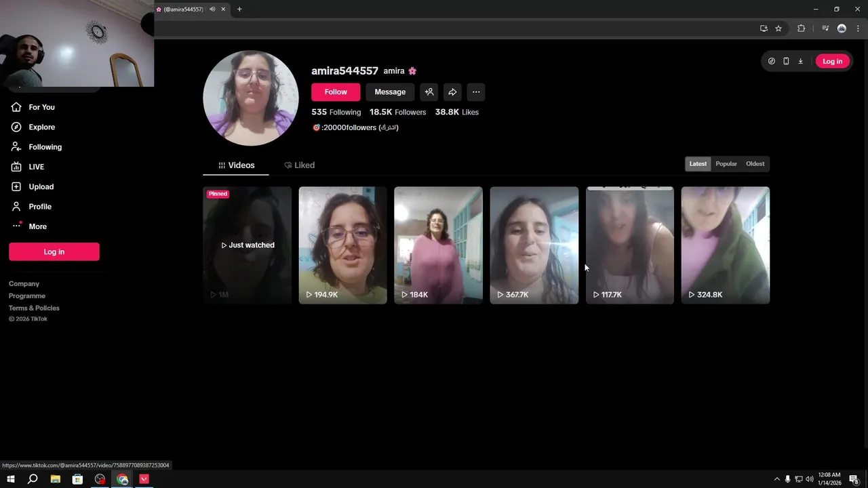The width and height of the screenshot is (868, 488).
Task: Open the Company footer link
Action: pos(24,284)
